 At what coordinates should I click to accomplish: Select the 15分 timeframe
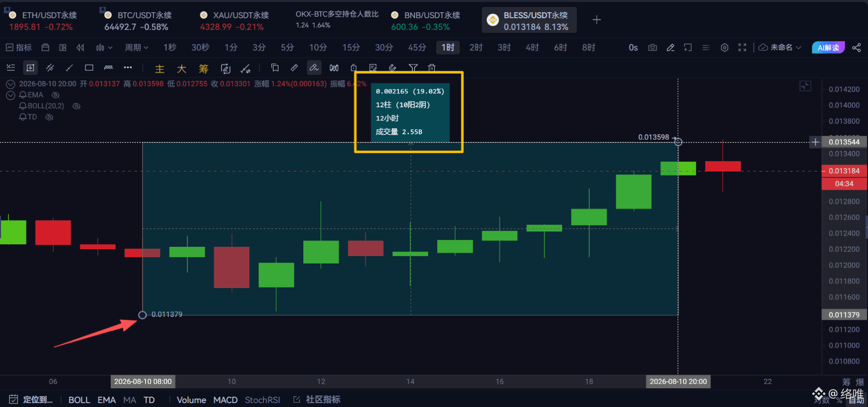[351, 48]
